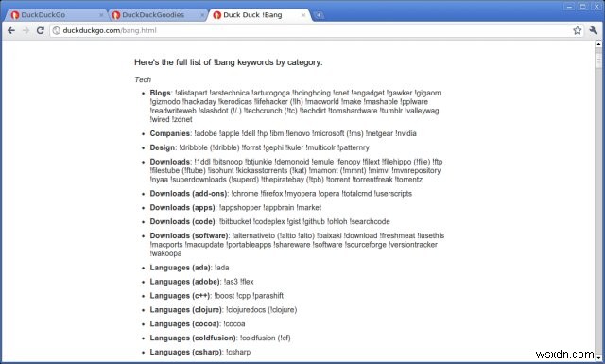Screen dimensions: 605x364
Task: Click the 'Companies' list label
Action: 170,133
